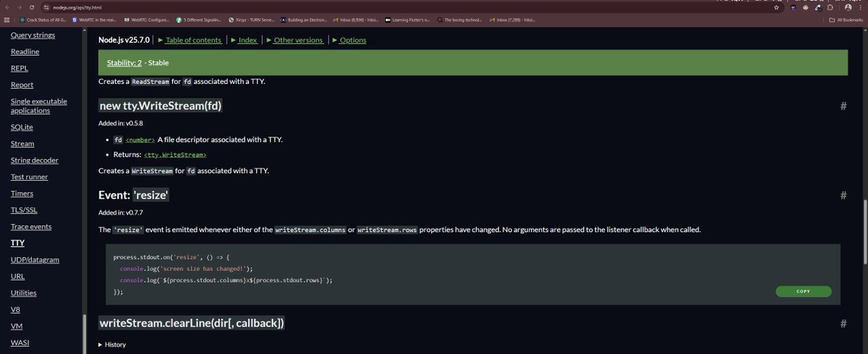Open UDP/datagram in the sidebar
Screen dimensions: 868x354
(35, 260)
